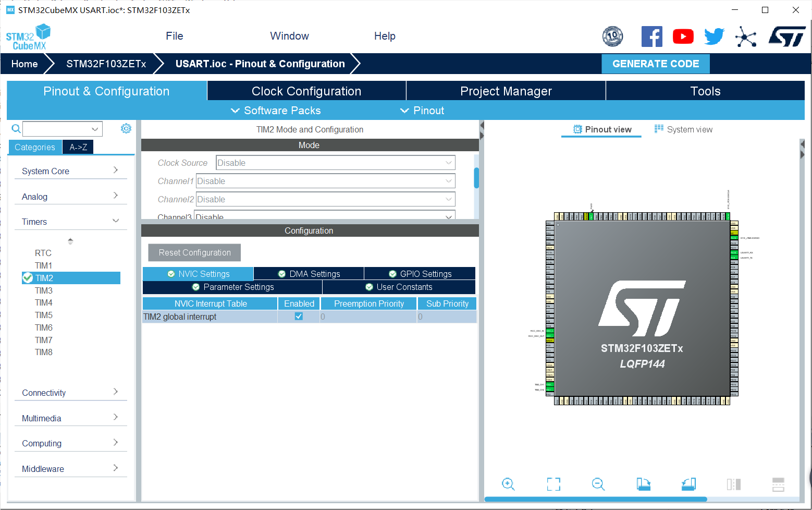
Task: Click the Mode panel vertical scrollbar
Action: pos(476,178)
